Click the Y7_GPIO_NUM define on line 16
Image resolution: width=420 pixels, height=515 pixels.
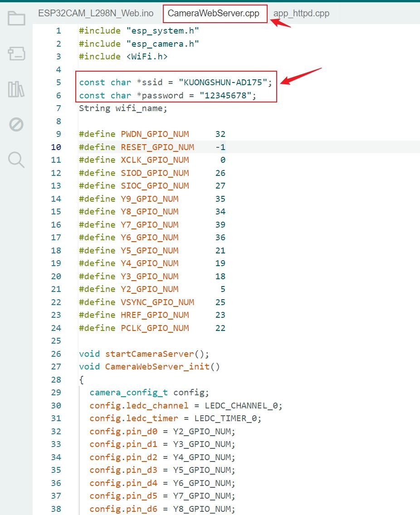150,225
